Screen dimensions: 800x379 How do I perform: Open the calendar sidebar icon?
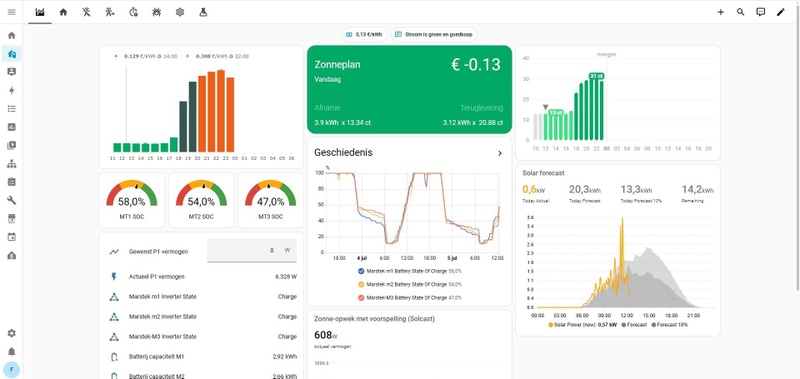12,237
